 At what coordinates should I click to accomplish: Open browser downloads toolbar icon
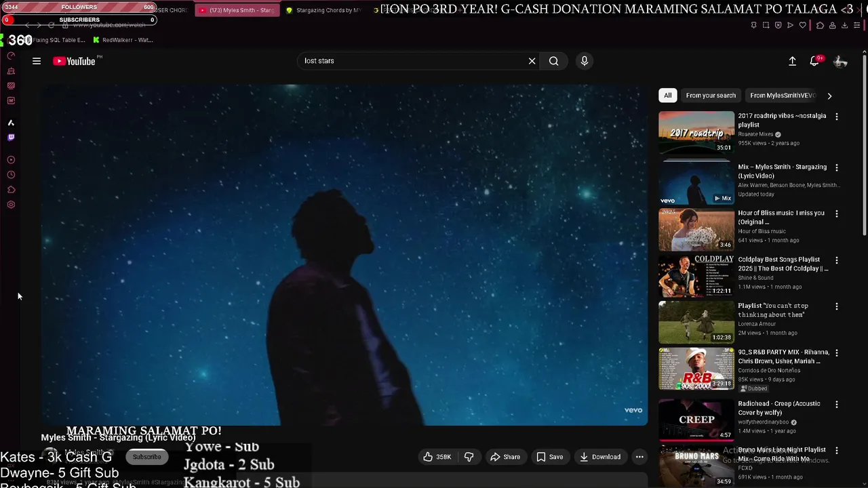tap(844, 25)
